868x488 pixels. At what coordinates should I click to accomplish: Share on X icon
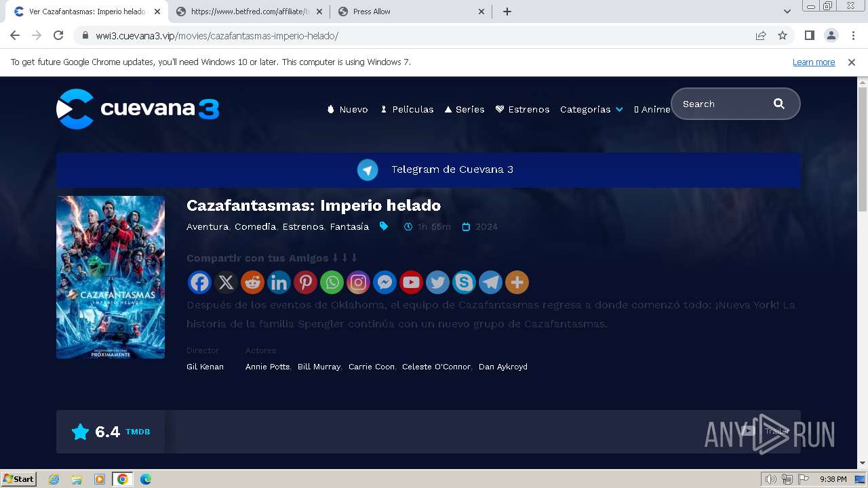click(226, 282)
